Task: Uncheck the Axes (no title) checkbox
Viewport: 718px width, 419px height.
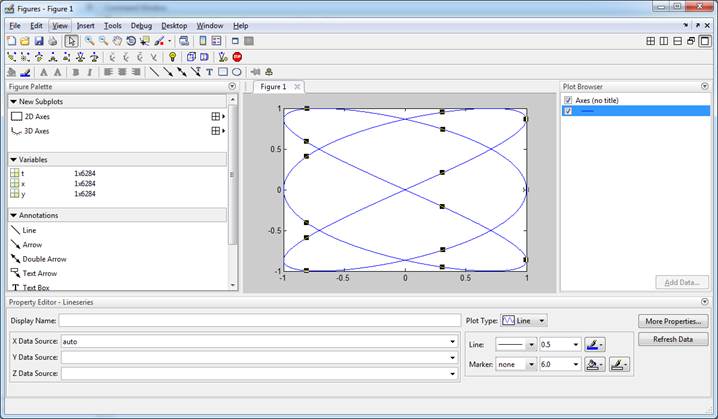Action: [x=568, y=100]
